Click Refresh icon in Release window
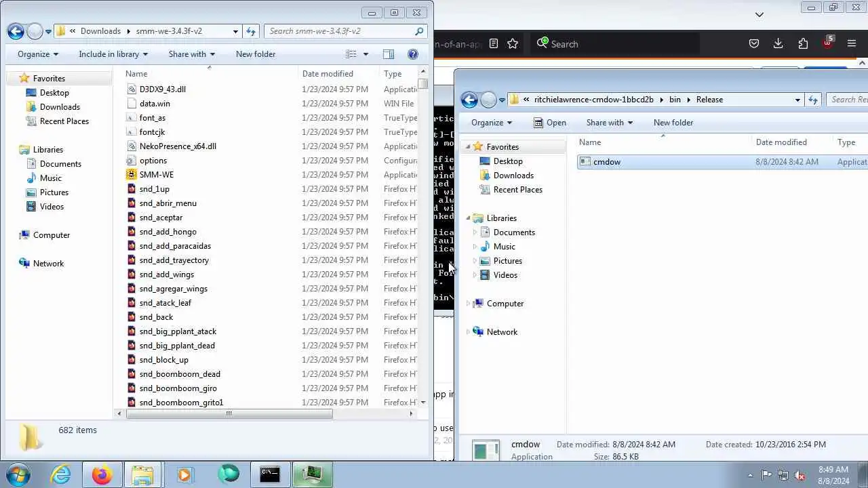This screenshot has height=488, width=868. click(x=813, y=100)
